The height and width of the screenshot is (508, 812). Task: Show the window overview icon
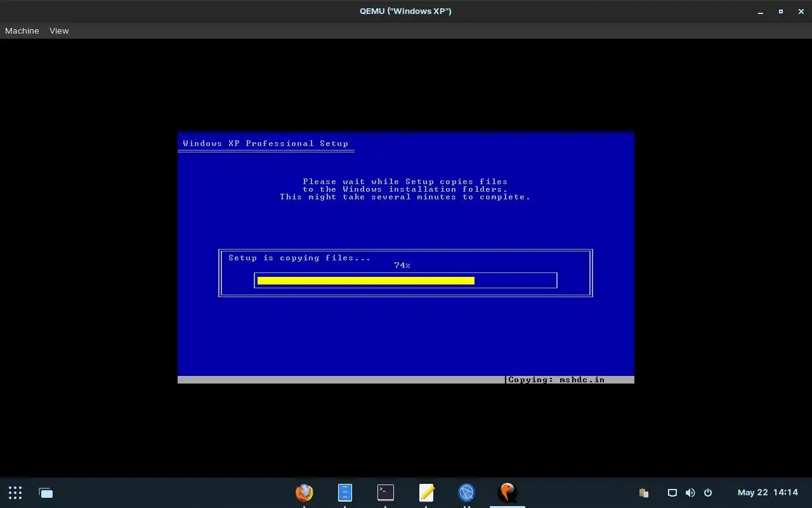[x=46, y=493]
